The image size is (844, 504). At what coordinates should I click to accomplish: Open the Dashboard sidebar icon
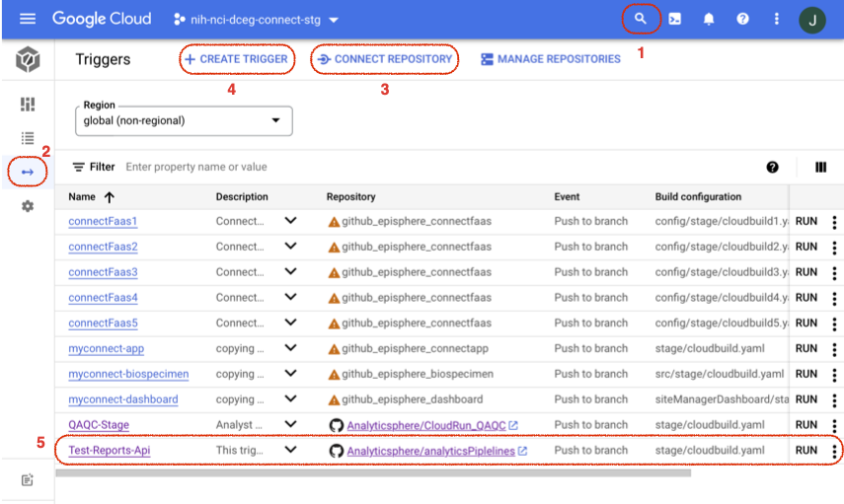coord(28,104)
